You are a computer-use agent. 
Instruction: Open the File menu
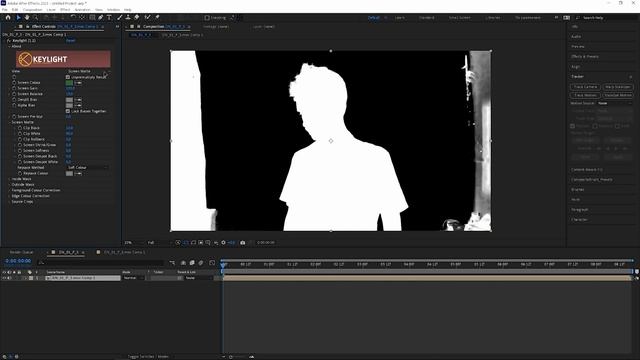pyautogui.click(x=4, y=9)
